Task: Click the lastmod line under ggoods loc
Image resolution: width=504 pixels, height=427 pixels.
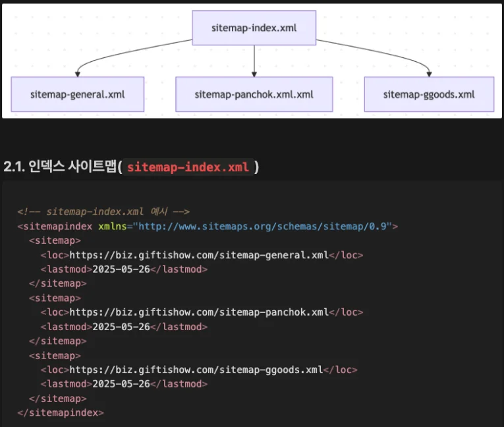Action: (124, 384)
